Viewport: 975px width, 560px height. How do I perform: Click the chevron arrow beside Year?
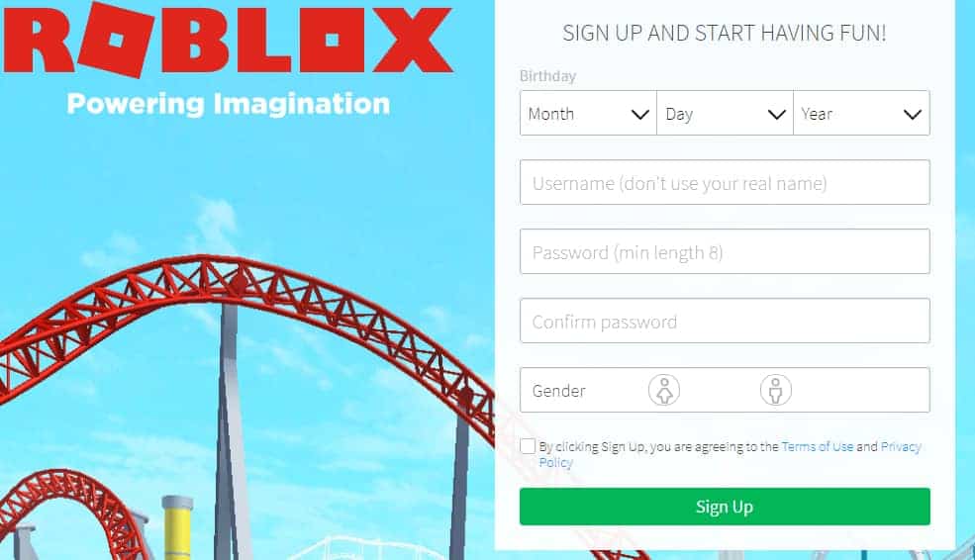point(913,115)
